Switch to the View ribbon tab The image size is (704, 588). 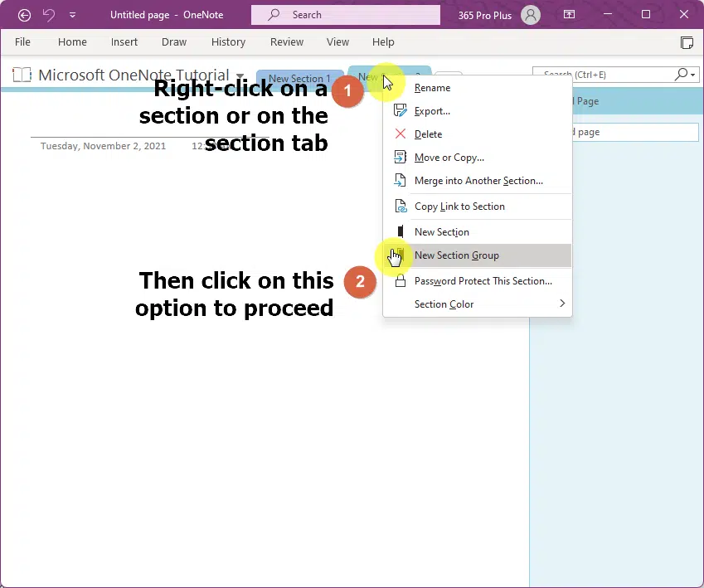[337, 41]
